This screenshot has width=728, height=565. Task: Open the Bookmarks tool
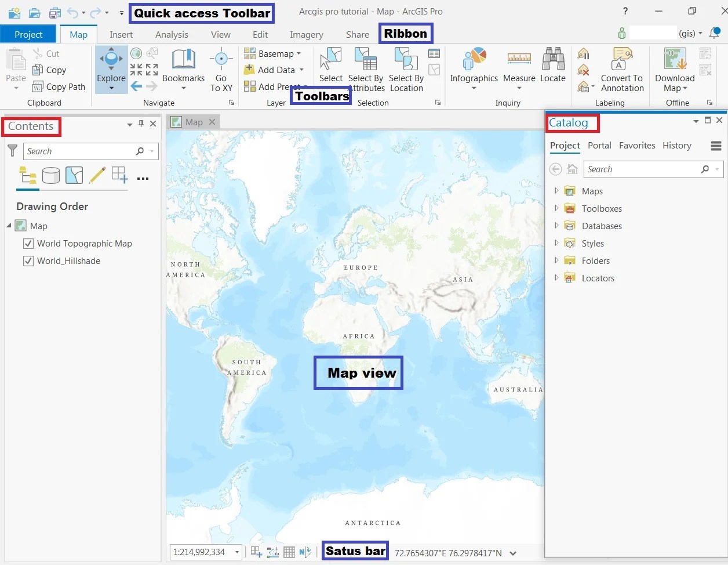coord(183,68)
